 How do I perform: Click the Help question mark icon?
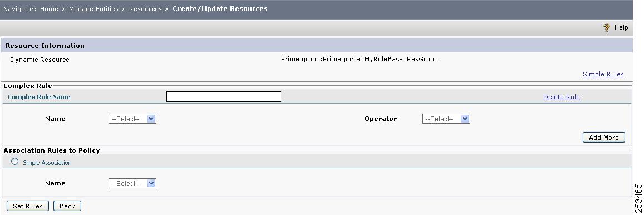(x=606, y=28)
